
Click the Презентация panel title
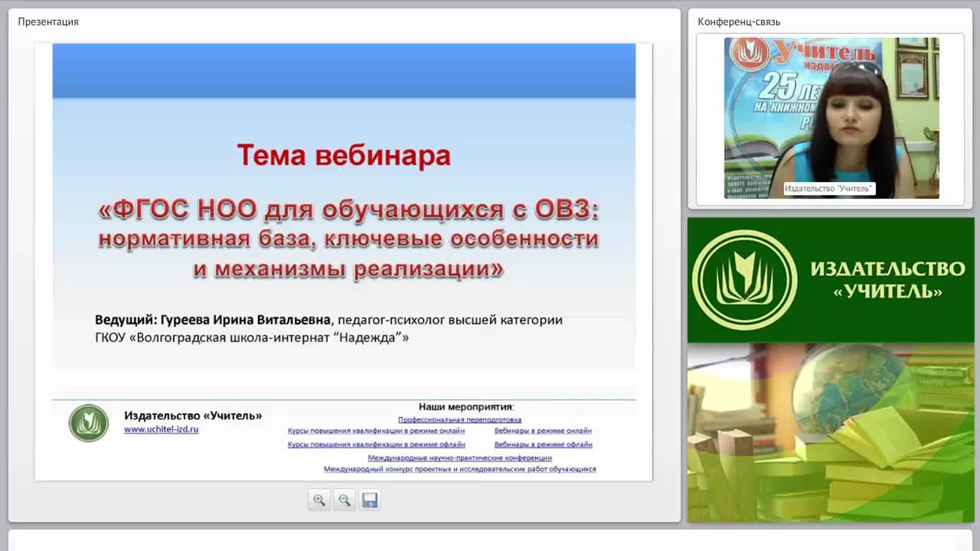click(48, 21)
